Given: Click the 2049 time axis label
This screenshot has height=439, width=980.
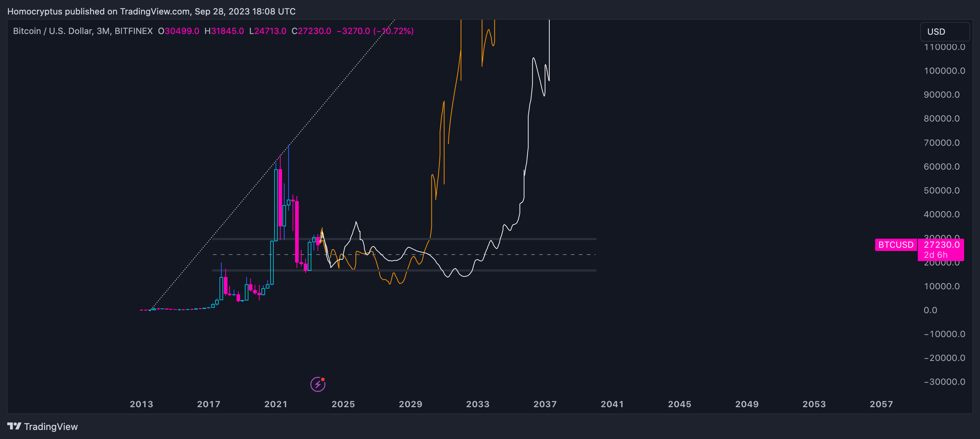Looking at the screenshot, I should tap(747, 404).
